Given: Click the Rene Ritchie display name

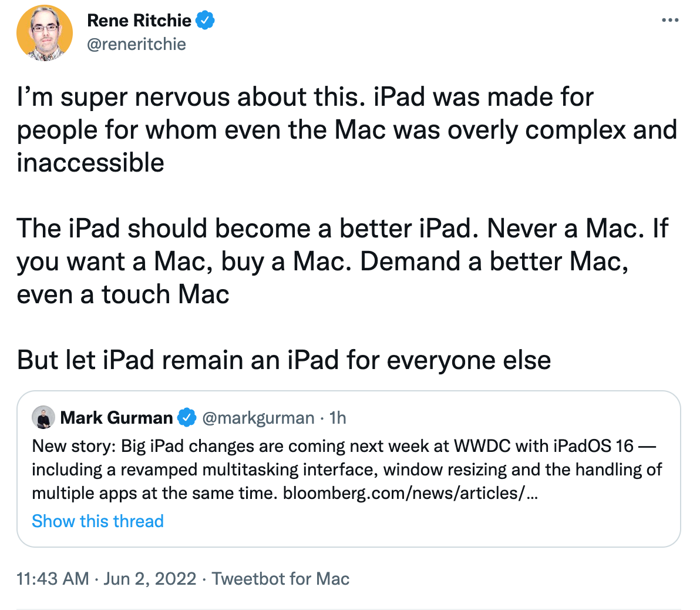Looking at the screenshot, I should [x=139, y=19].
